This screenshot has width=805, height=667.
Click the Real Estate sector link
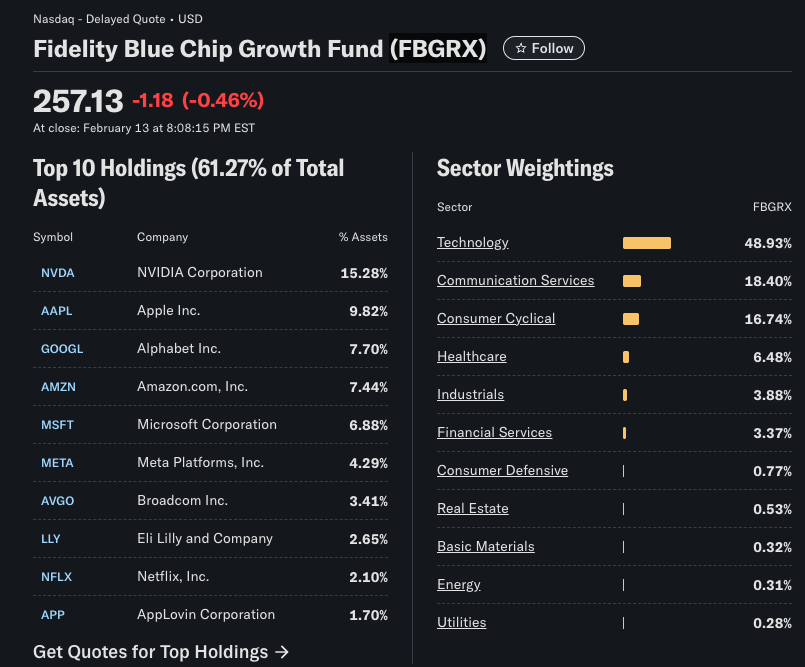(472, 509)
